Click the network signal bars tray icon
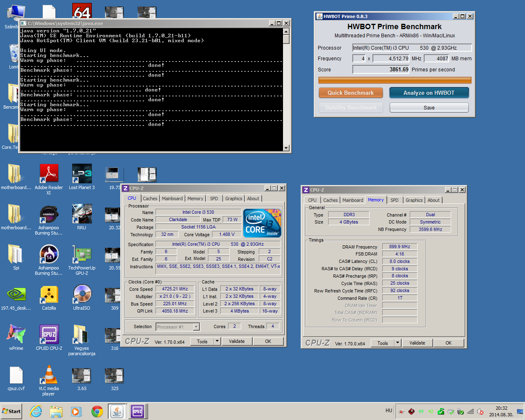The image size is (525, 420). (x=470, y=411)
